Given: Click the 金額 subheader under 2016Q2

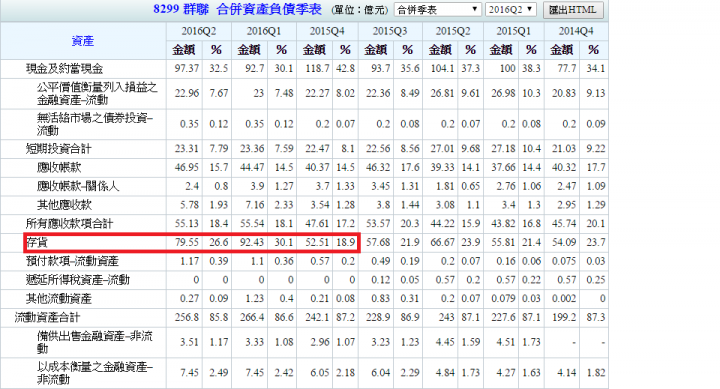Looking at the screenshot, I should [184, 50].
